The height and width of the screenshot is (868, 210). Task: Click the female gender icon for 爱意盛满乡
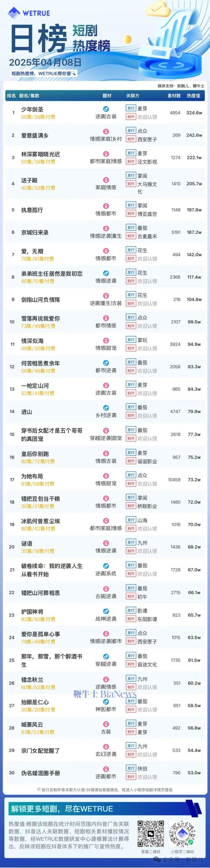[x=106, y=132]
